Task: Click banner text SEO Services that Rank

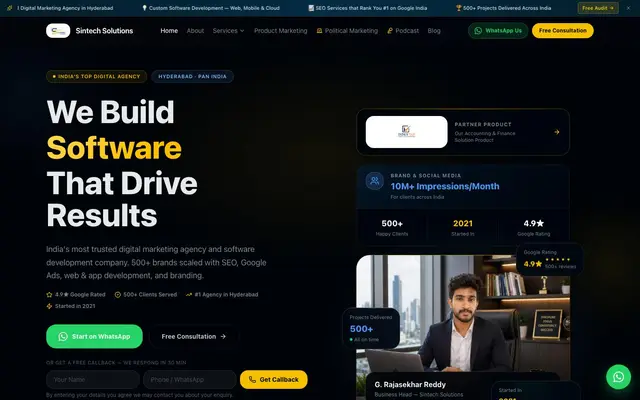Action: point(371,8)
